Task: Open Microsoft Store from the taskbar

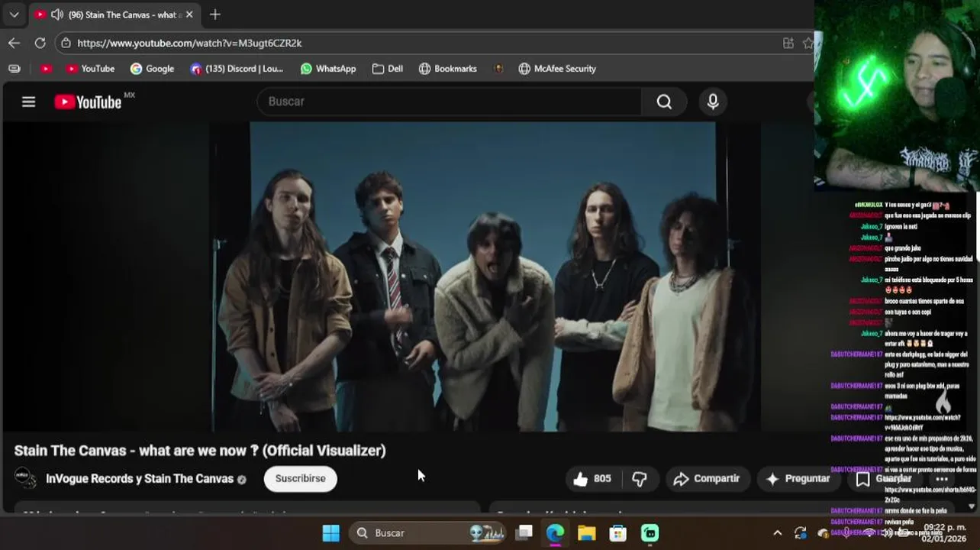Action: (618, 533)
